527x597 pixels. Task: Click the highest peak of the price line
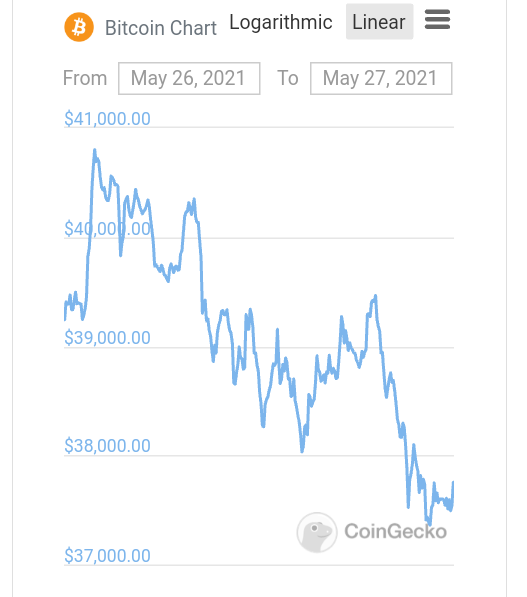[94, 150]
